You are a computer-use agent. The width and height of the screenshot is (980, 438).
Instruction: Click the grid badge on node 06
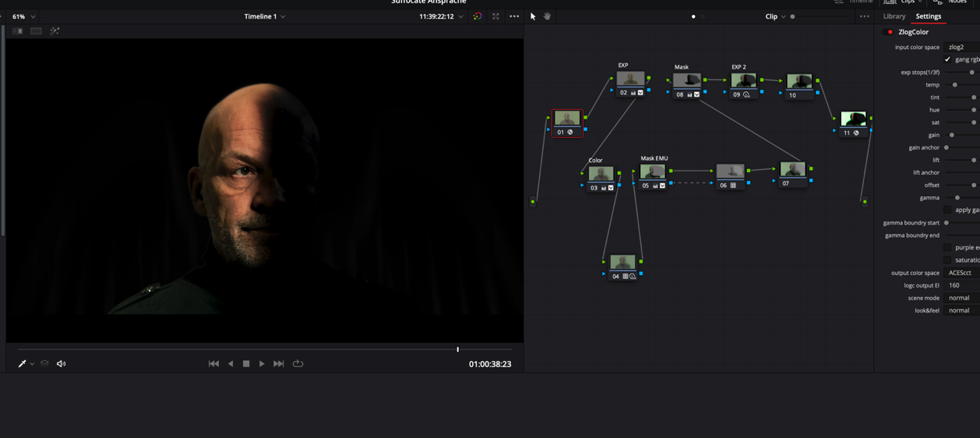tap(733, 185)
